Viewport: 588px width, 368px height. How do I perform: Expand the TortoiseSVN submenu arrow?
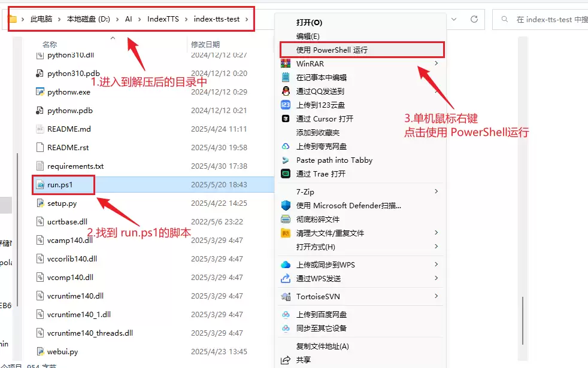click(x=436, y=296)
